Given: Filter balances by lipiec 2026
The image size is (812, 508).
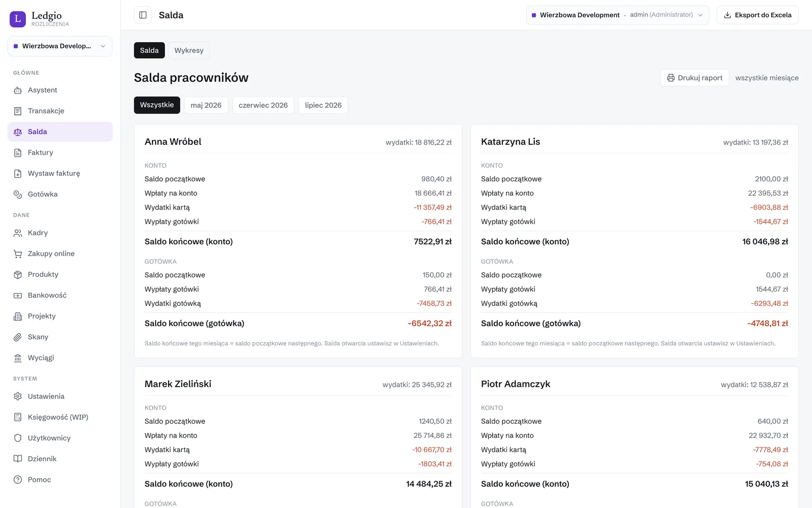Looking at the screenshot, I should click(x=323, y=105).
